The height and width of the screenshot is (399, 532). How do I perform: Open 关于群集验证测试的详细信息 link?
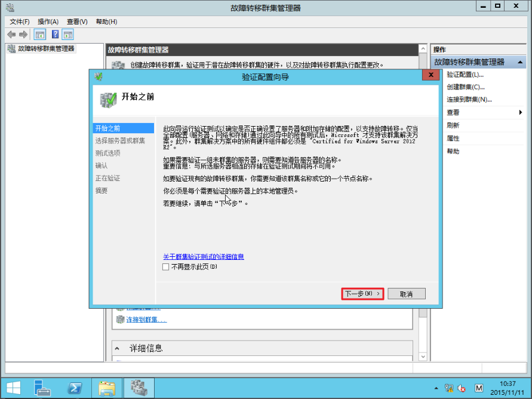pos(203,256)
